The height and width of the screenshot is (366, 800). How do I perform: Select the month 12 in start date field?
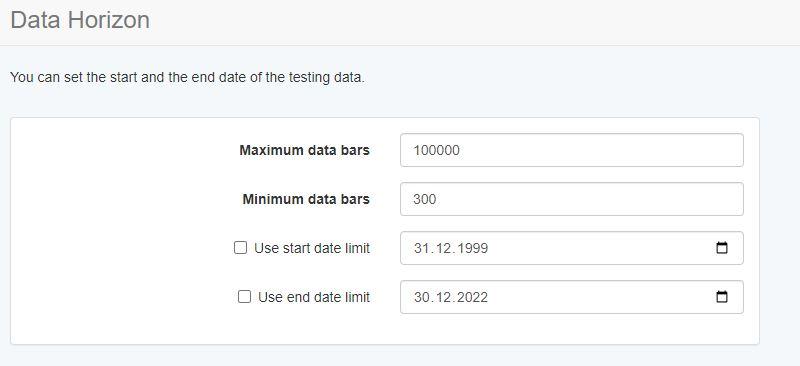tap(440, 249)
